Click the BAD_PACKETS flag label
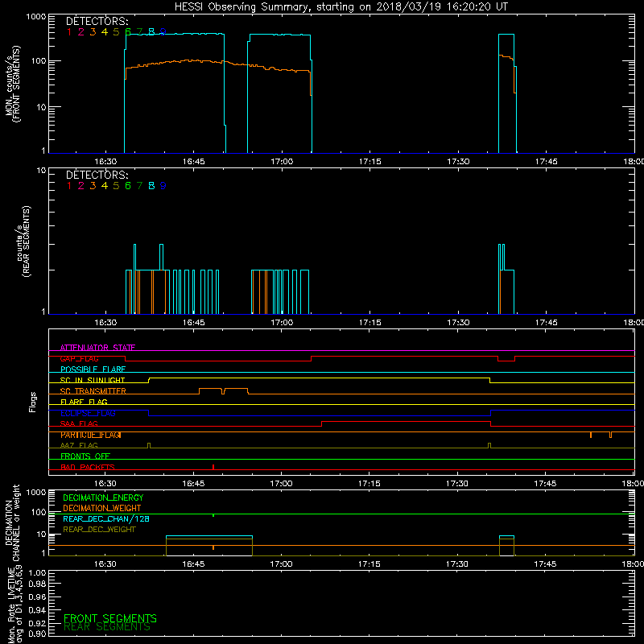The image size is (644, 644). pos(88,468)
